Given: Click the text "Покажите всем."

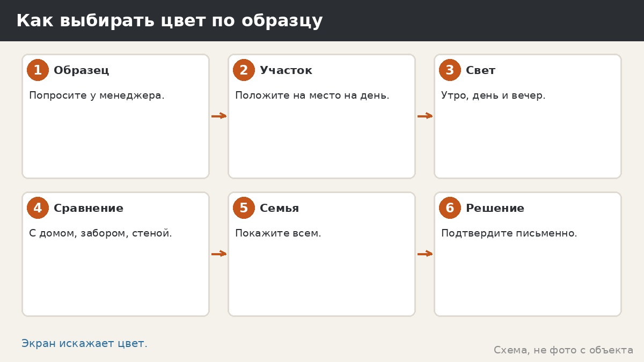Looking at the screenshot, I should click(278, 234).
